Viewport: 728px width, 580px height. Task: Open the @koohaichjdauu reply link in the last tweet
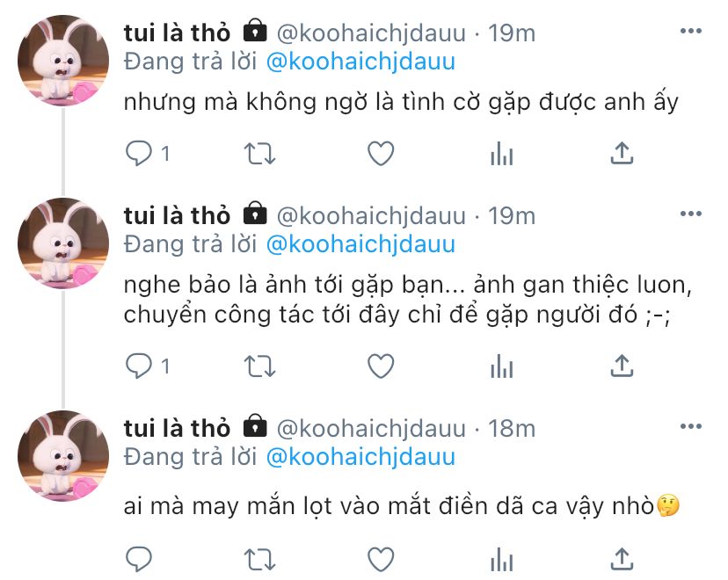[x=360, y=458]
